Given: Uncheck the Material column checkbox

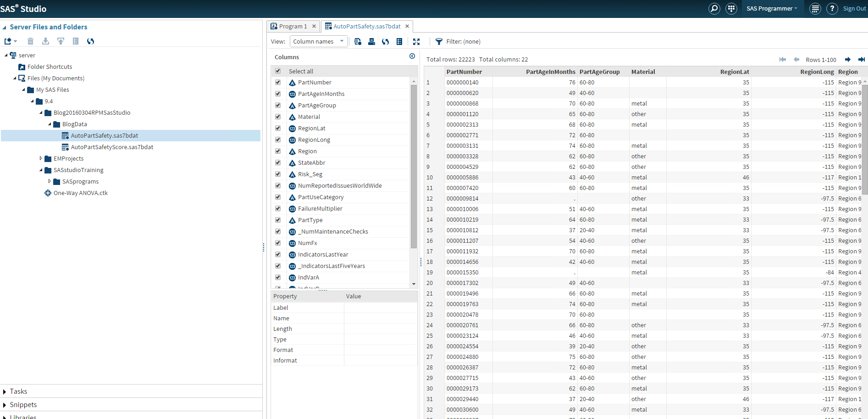Looking at the screenshot, I should pyautogui.click(x=278, y=117).
